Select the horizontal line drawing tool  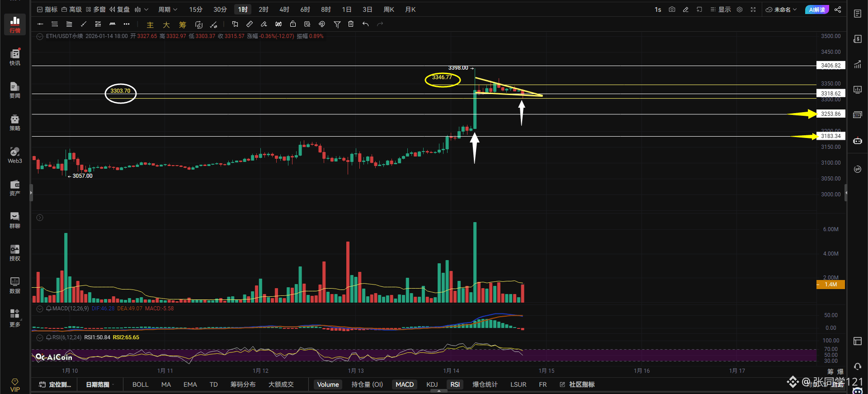click(40, 24)
